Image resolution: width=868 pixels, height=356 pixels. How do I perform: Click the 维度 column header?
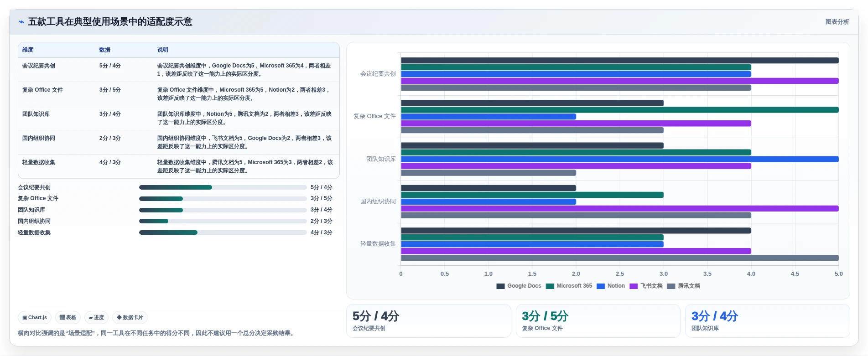(28, 50)
